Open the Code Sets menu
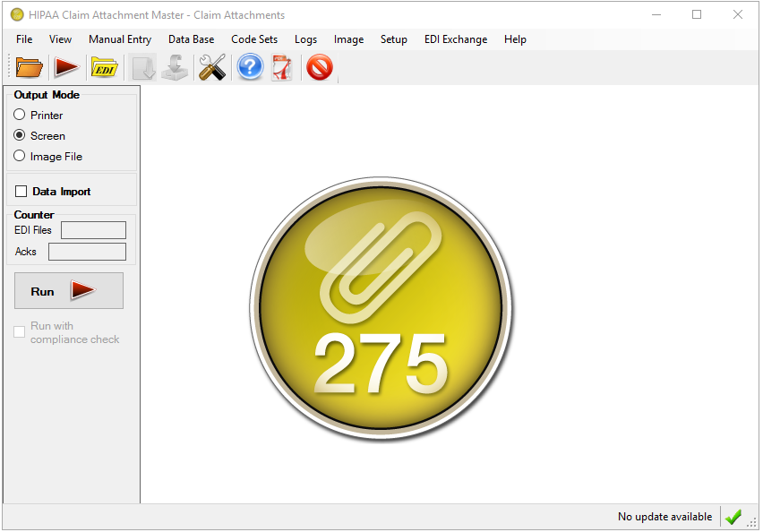The image size is (763, 532). pyautogui.click(x=254, y=39)
